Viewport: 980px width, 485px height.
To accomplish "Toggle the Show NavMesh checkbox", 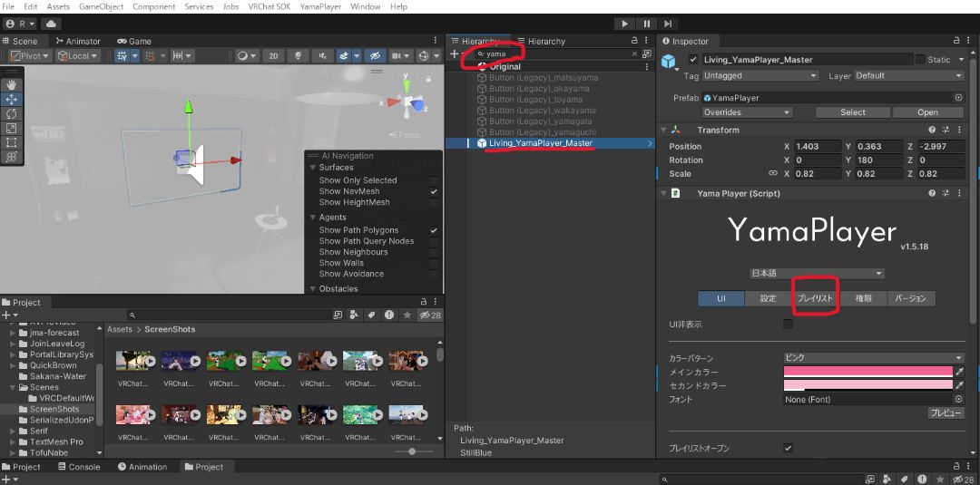I will coord(434,191).
